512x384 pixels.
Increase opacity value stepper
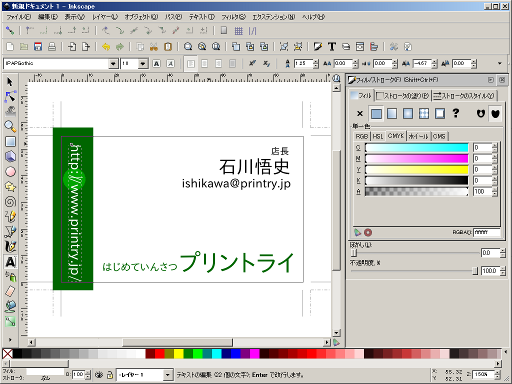click(503, 269)
